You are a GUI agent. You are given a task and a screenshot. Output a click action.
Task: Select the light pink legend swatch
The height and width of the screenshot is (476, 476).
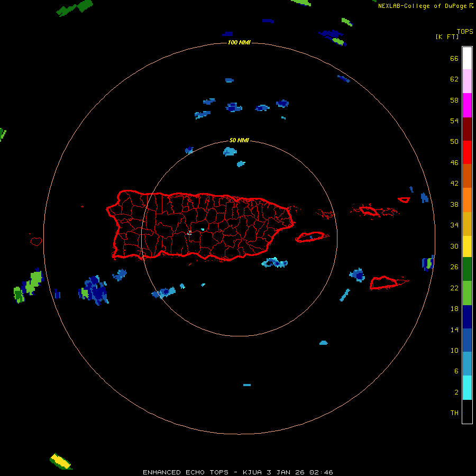coord(467,81)
